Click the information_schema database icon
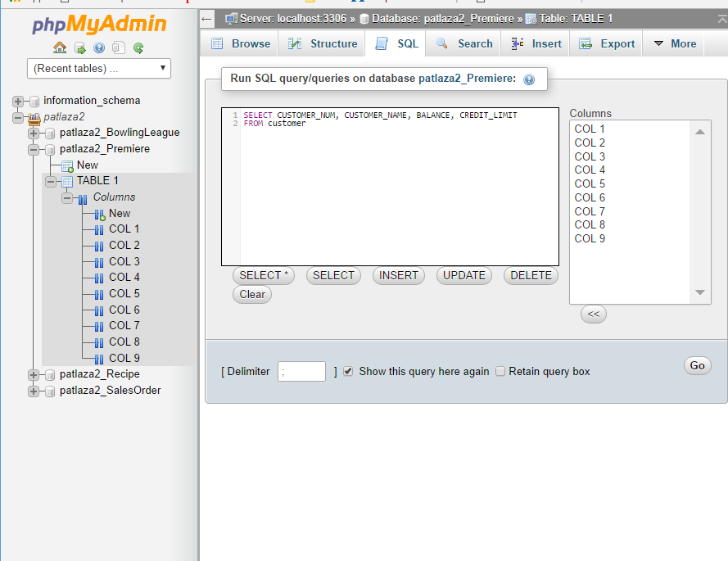 pos(34,102)
